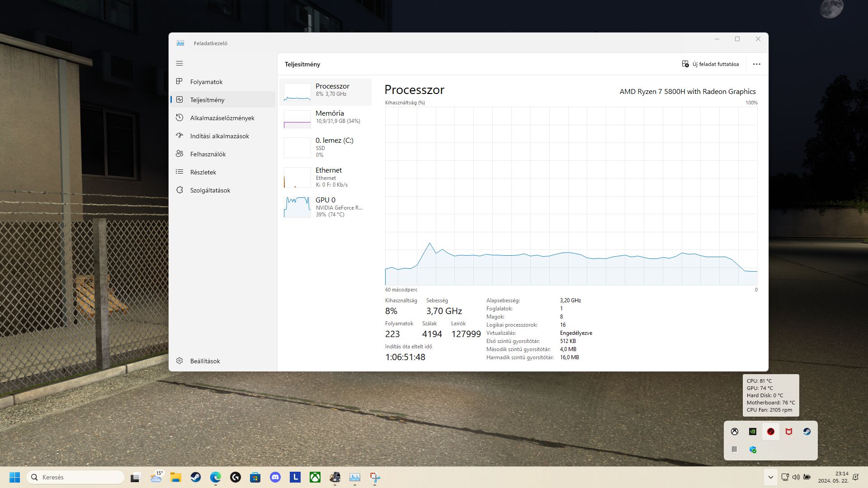Select the Memória performance graph
Screen dimensions: 868x488
click(325, 118)
